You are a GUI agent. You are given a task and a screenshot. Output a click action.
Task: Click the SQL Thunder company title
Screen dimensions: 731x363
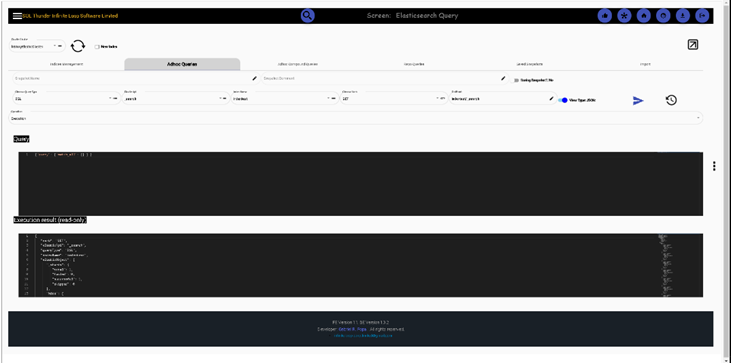pyautogui.click(x=70, y=16)
